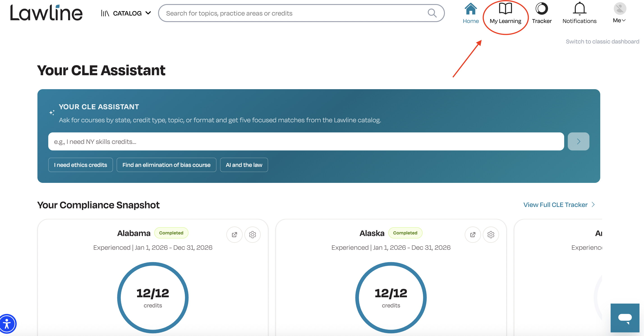Expand the Me account menu
Screen dimensions: 644x336
pyautogui.click(x=619, y=20)
